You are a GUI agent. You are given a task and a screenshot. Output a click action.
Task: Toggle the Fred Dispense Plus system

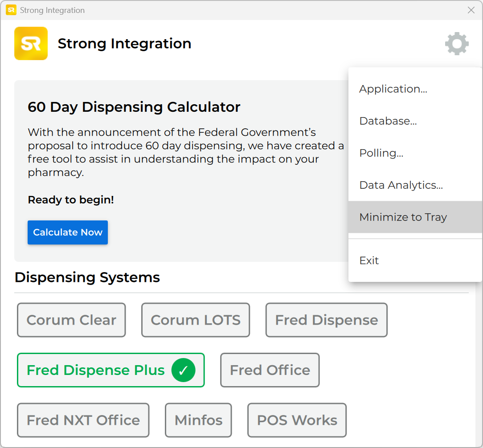[x=111, y=370]
